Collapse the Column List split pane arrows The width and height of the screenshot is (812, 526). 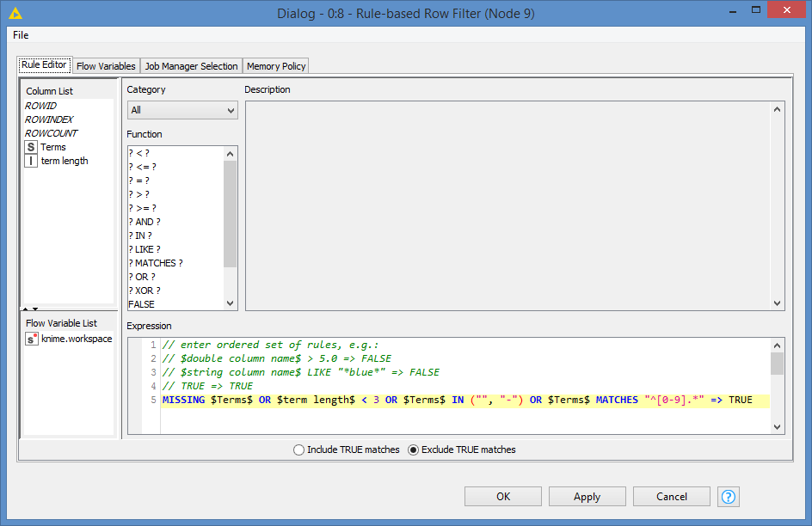[30, 309]
